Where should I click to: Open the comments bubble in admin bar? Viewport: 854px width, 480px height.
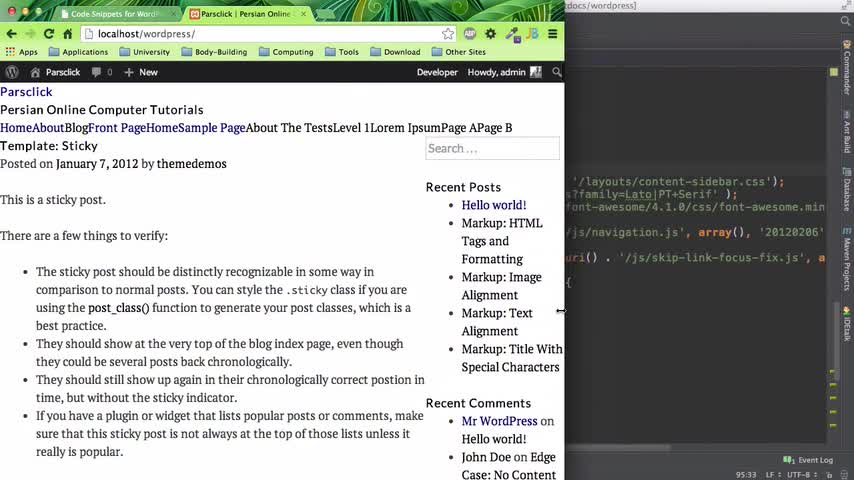click(x=101, y=72)
